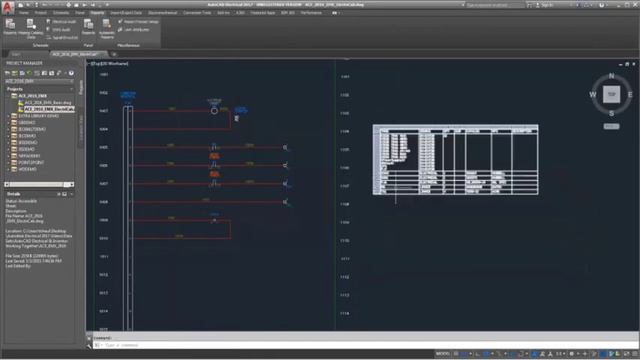Screen dimensions: 640x360
Task: Toggle polar tracking in status bar
Action: [486, 354]
